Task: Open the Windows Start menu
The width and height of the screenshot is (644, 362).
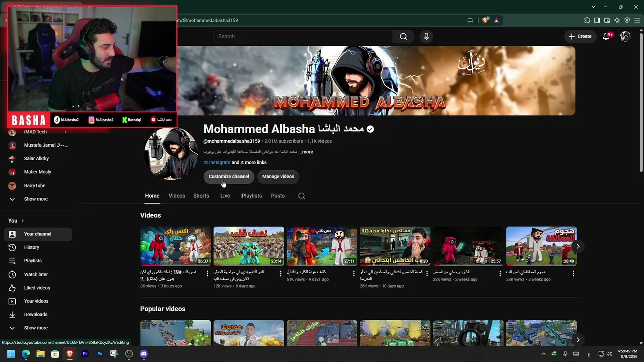Action: (11, 354)
